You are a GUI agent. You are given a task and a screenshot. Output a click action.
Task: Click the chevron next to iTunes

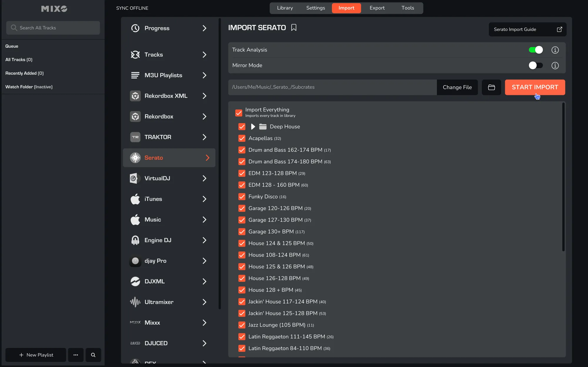point(204,199)
